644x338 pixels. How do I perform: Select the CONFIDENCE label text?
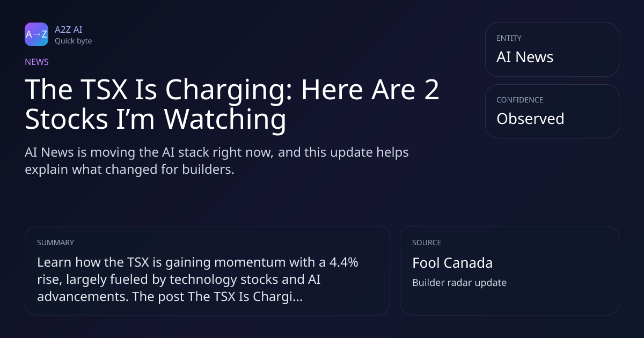pyautogui.click(x=519, y=100)
